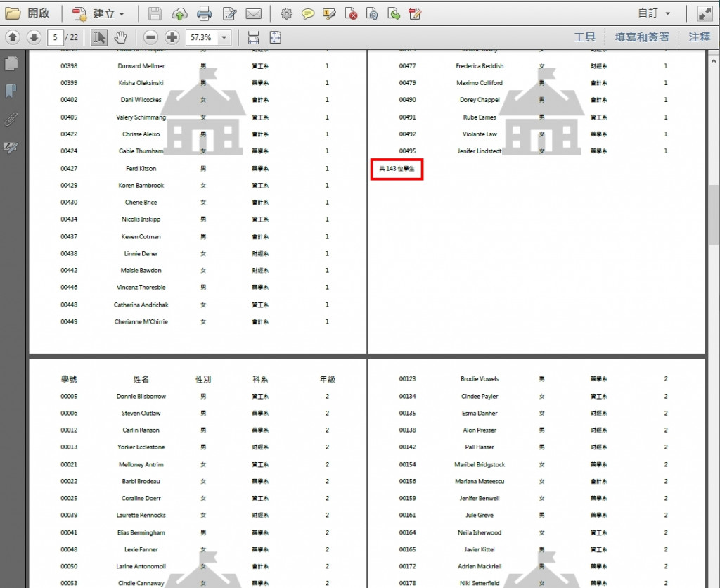Click student ID 00178
Screen dimensions: 720x588
click(407, 583)
